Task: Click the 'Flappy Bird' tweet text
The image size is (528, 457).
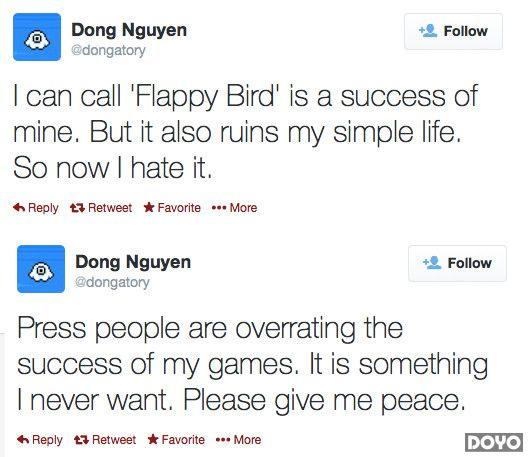Action: click(x=246, y=132)
